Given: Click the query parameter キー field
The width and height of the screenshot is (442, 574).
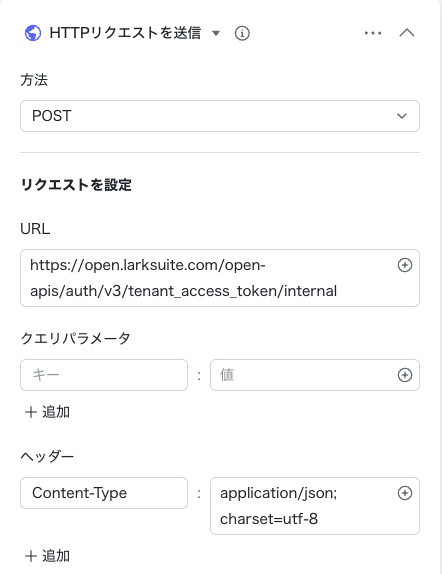Looking at the screenshot, I should (104, 375).
